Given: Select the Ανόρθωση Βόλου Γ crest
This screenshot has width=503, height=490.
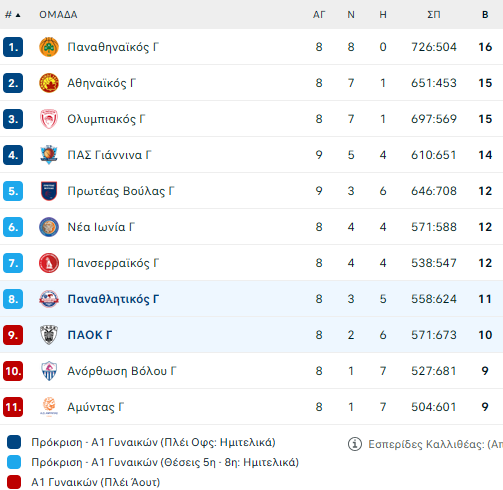Looking at the screenshot, I should coord(49,371).
